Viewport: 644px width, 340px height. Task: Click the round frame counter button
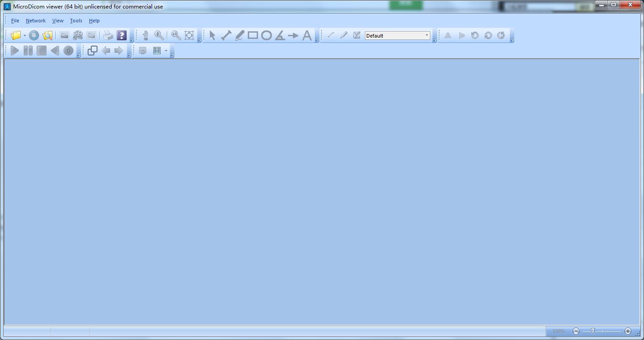(68, 51)
